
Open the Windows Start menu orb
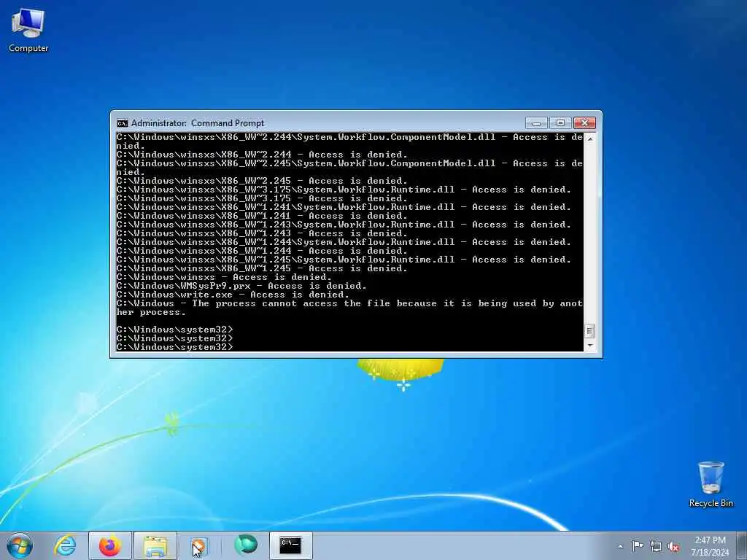[x=20, y=545]
